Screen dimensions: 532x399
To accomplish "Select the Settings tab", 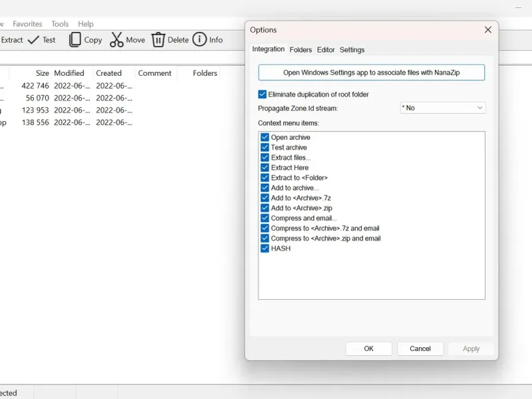I will [352, 50].
